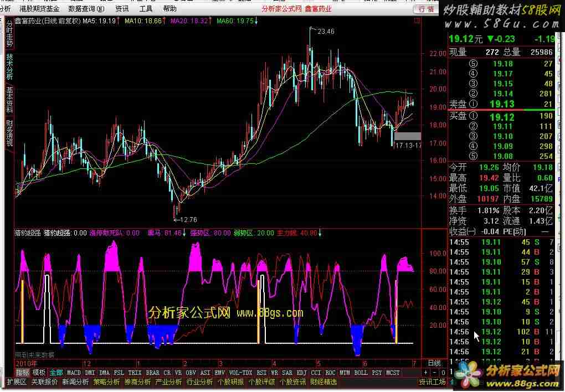Open the 策略分析 link

click(x=107, y=382)
